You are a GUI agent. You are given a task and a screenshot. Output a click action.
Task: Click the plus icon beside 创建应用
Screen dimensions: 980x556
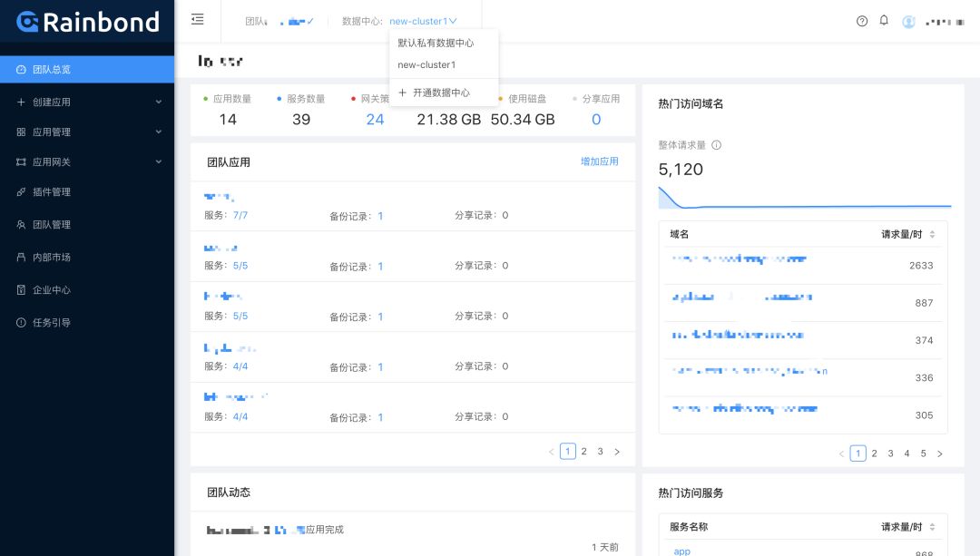pos(21,102)
